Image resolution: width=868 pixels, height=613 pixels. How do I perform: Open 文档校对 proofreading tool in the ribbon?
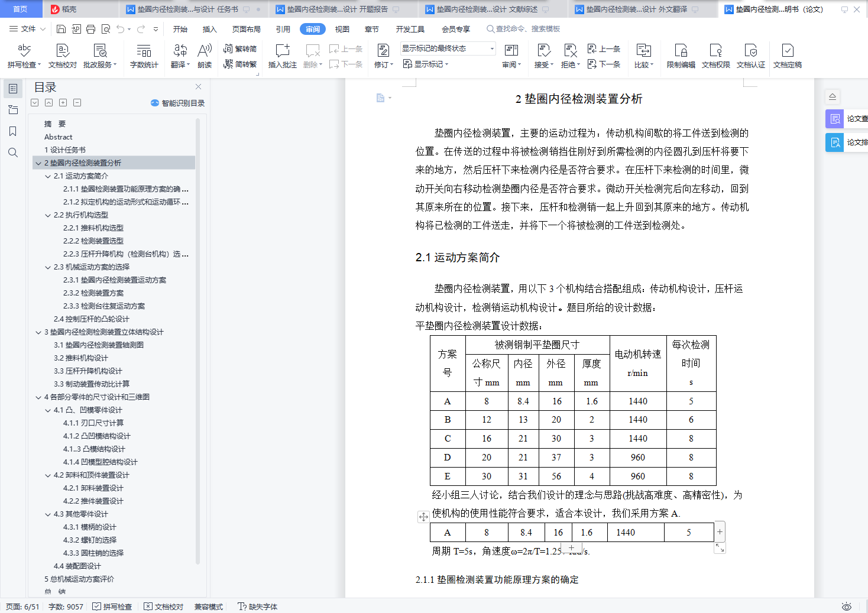[x=63, y=57]
